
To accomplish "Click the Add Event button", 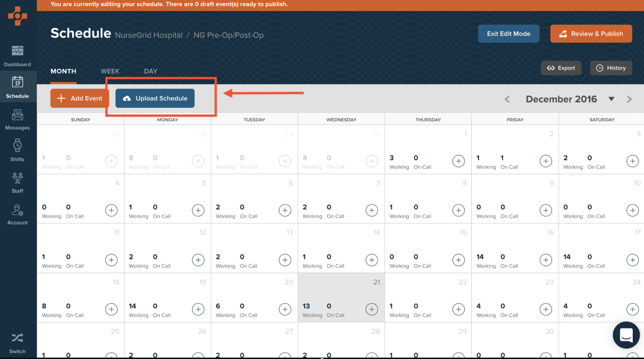I will [80, 98].
